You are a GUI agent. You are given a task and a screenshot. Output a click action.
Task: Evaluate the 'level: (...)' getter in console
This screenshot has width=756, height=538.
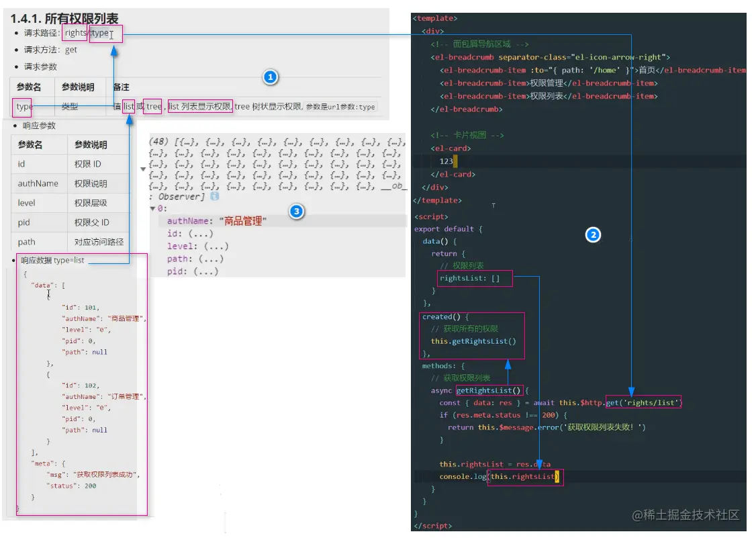(197, 246)
